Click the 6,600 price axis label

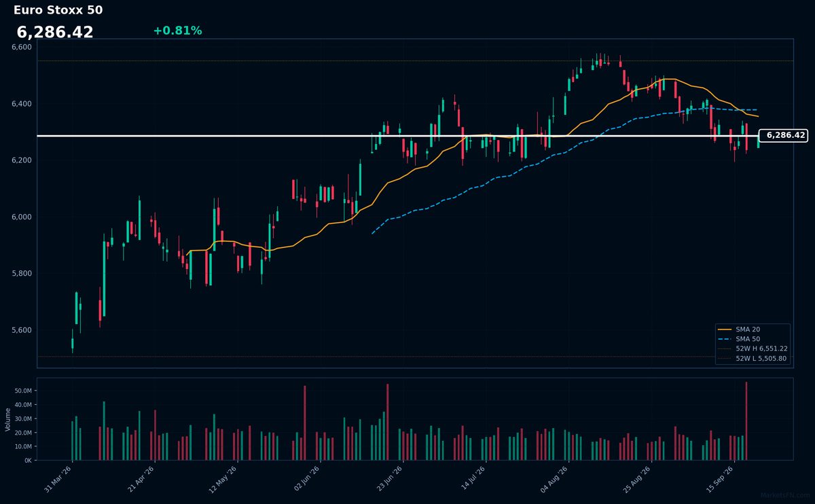point(22,47)
